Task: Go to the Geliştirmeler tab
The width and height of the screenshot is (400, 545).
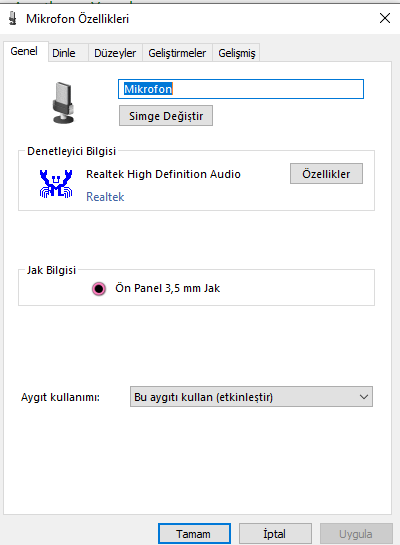Action: tap(177, 53)
